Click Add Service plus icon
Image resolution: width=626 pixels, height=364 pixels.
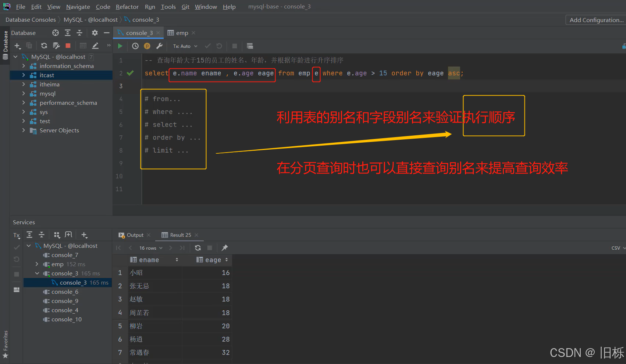(x=84, y=235)
